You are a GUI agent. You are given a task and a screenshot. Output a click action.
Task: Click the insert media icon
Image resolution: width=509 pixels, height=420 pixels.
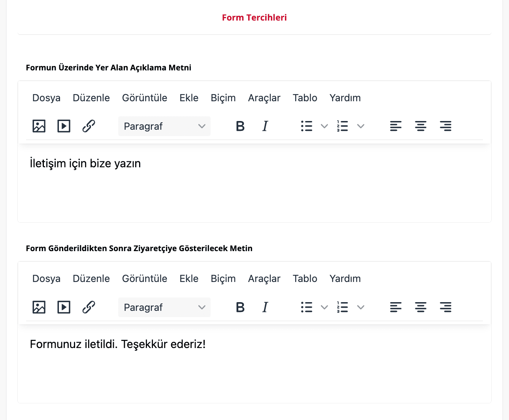point(64,126)
